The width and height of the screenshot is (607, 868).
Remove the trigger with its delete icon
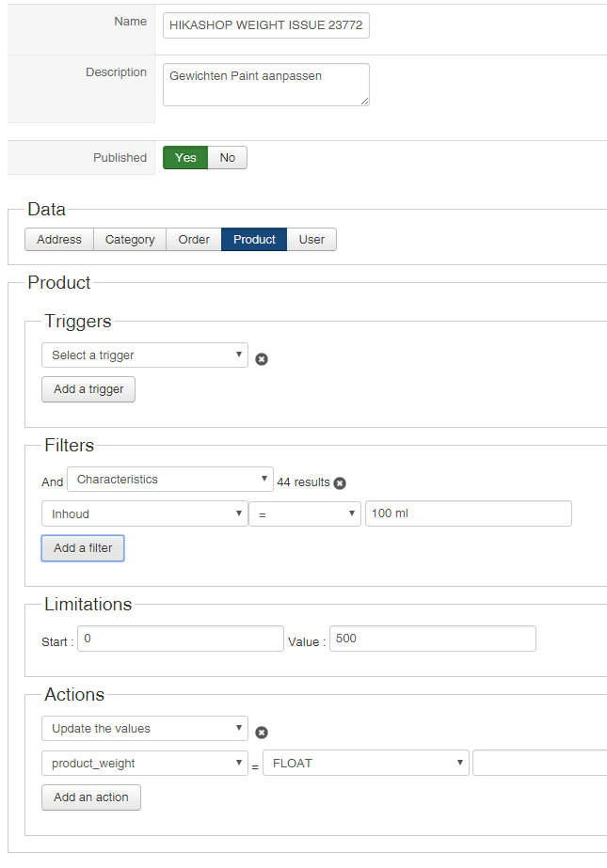point(262,359)
